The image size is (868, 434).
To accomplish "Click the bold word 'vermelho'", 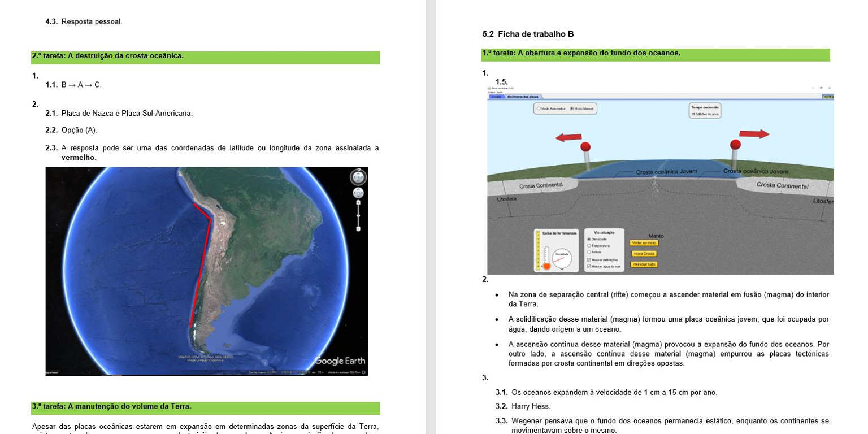I will point(79,158).
